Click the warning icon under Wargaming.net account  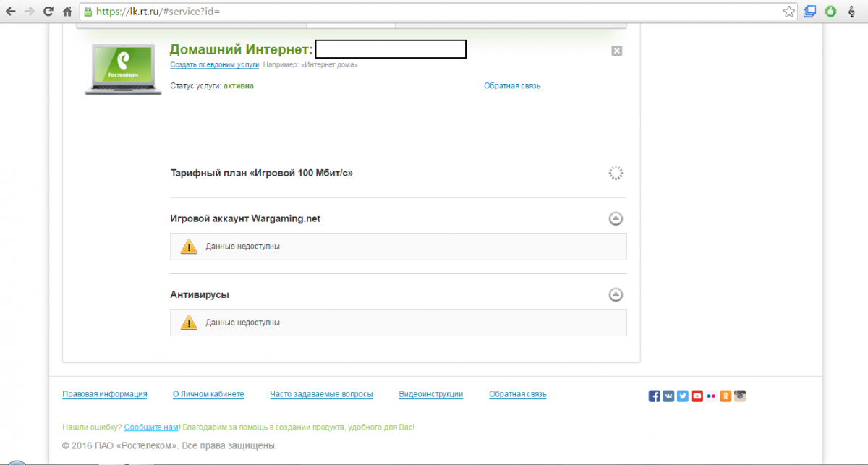189,246
